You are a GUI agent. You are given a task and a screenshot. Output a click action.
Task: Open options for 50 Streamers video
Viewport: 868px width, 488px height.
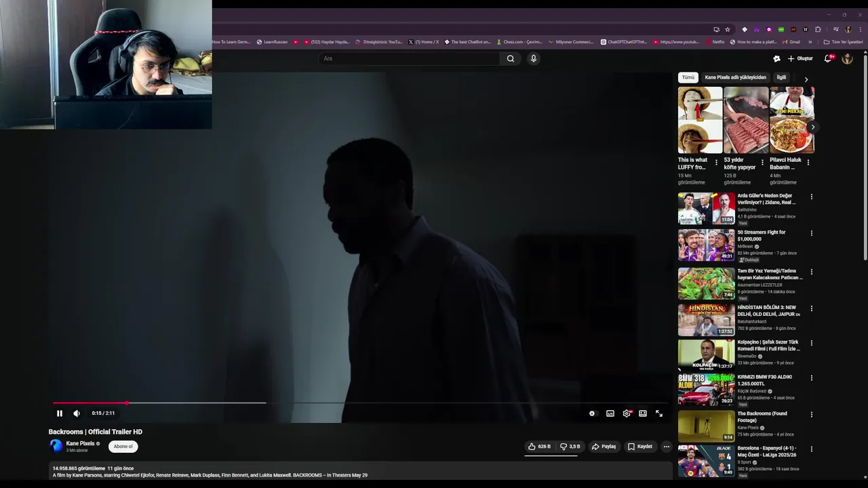pos(811,234)
